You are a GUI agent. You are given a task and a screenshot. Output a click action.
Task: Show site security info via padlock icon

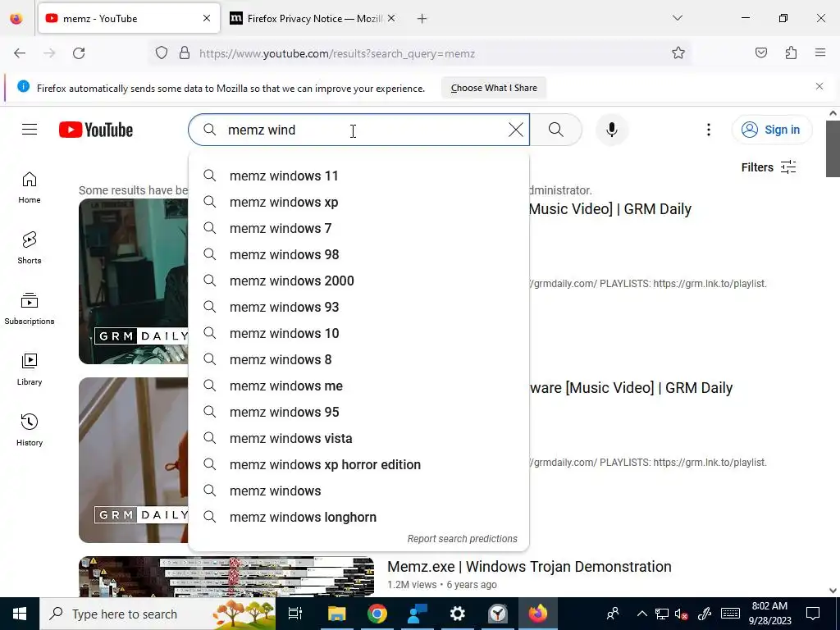pyautogui.click(x=185, y=53)
